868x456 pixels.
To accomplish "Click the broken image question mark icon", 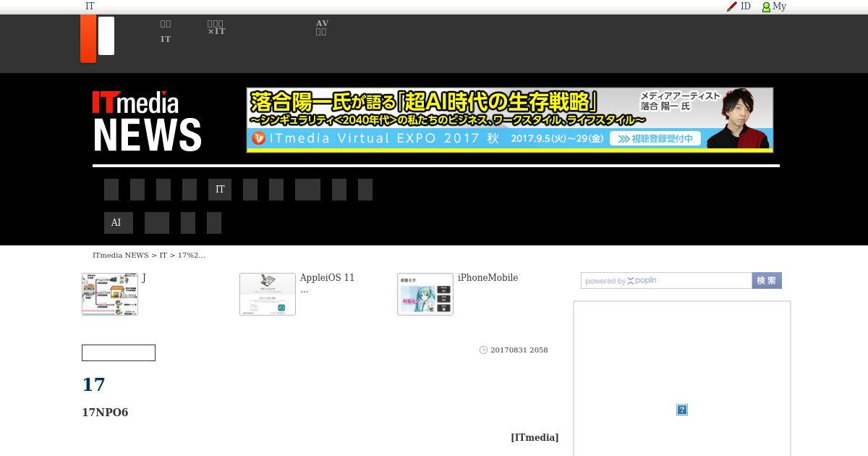I will 682,410.
